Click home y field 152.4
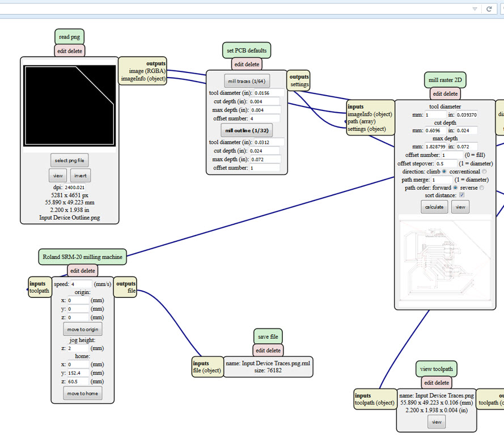The height and width of the screenshot is (435, 504). (x=78, y=373)
